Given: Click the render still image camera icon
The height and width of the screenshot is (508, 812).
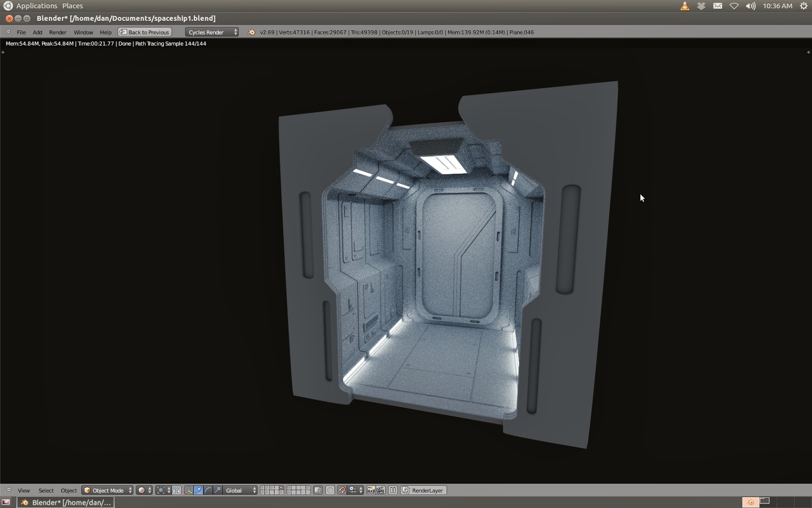Looking at the screenshot, I should (x=371, y=490).
